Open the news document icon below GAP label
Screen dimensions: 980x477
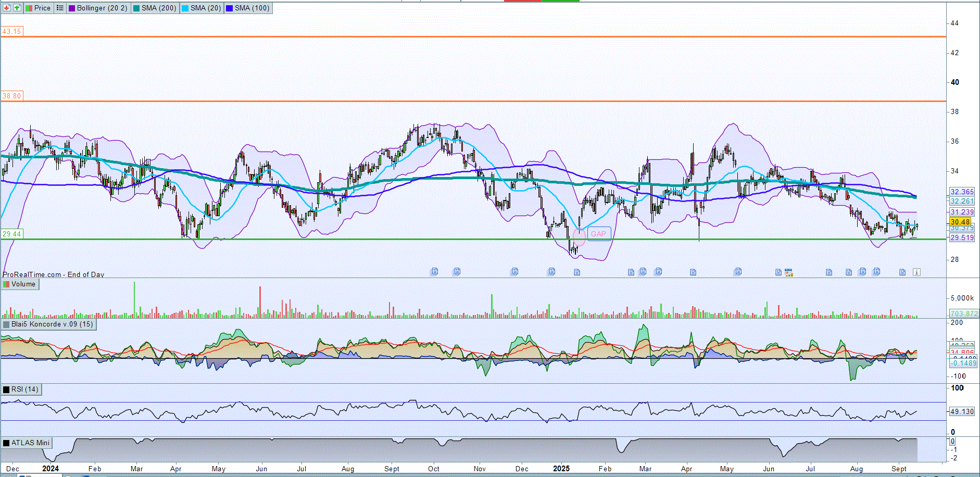tap(576, 272)
